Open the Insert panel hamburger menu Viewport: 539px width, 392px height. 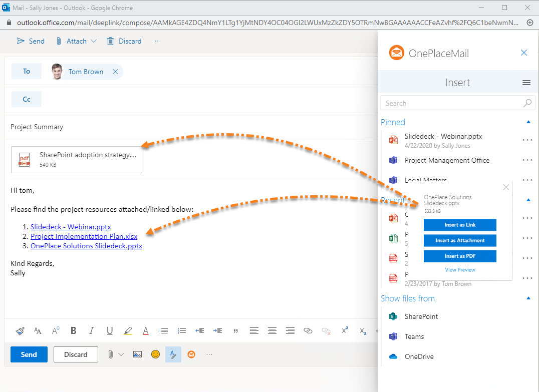(x=526, y=83)
